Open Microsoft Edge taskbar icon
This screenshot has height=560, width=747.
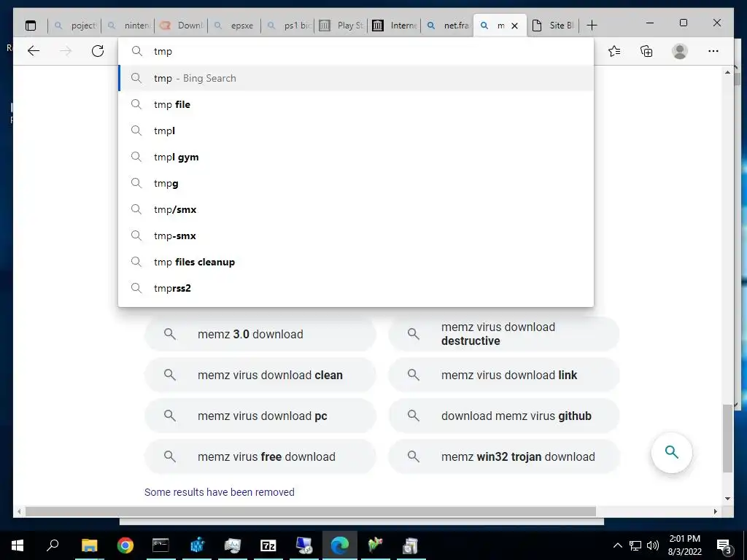[x=340, y=545]
